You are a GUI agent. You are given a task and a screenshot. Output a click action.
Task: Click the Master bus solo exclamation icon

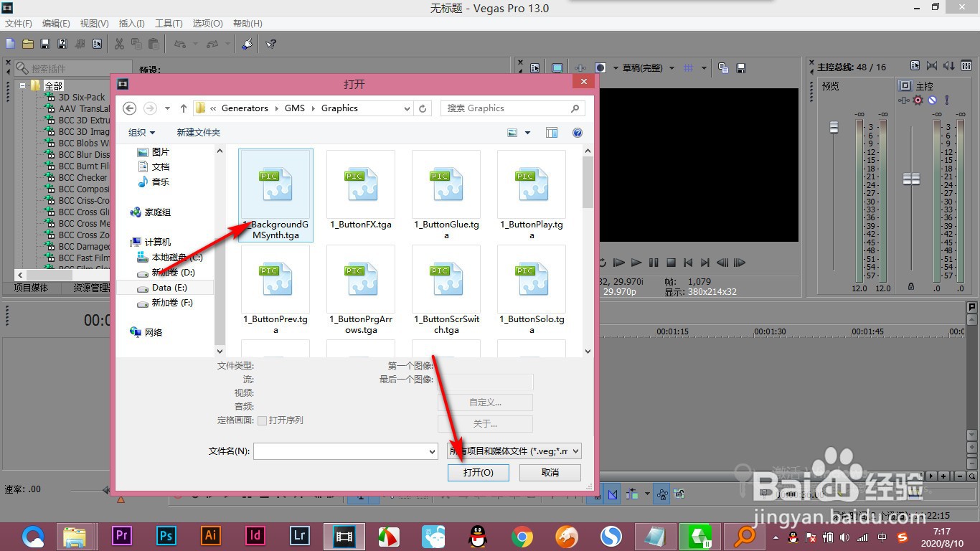[x=947, y=100]
